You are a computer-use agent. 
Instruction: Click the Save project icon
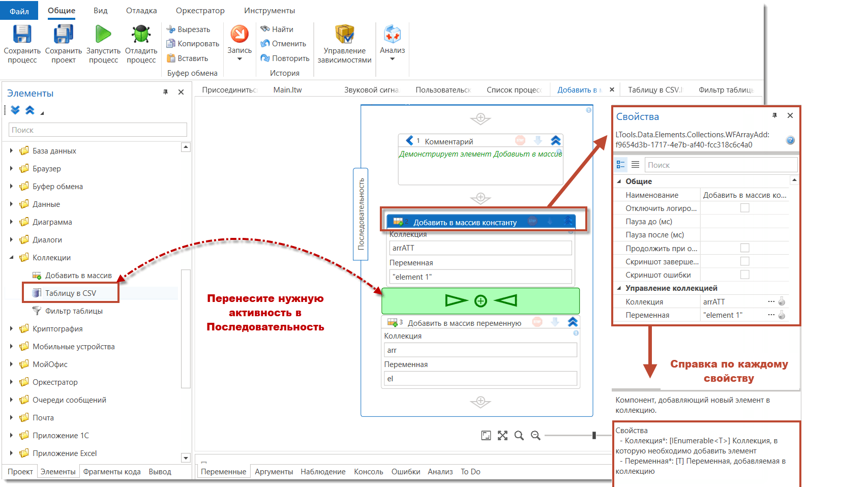(x=63, y=35)
